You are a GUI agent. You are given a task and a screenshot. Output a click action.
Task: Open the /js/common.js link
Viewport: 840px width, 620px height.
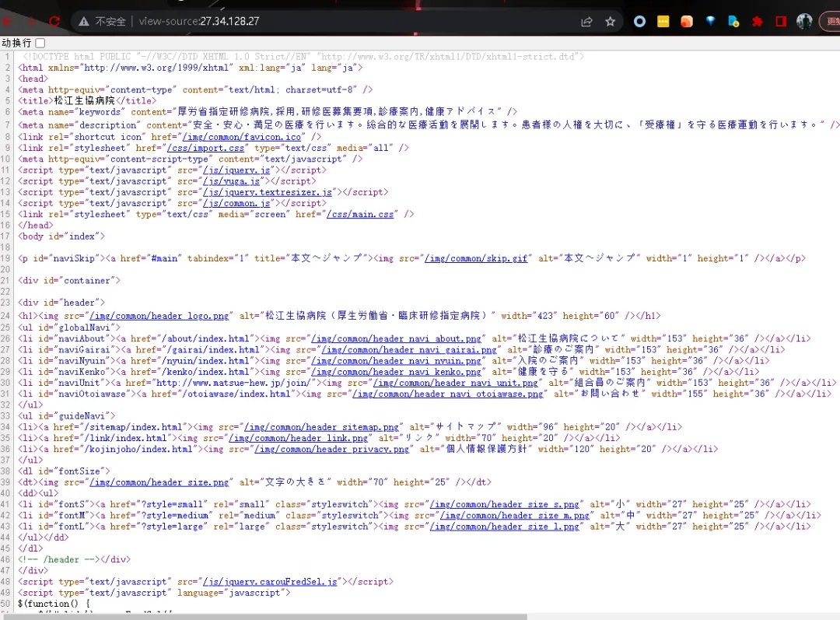coord(236,203)
